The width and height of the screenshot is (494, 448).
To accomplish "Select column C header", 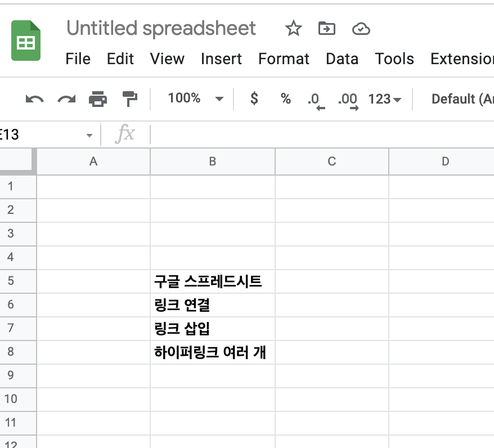I will 332,162.
